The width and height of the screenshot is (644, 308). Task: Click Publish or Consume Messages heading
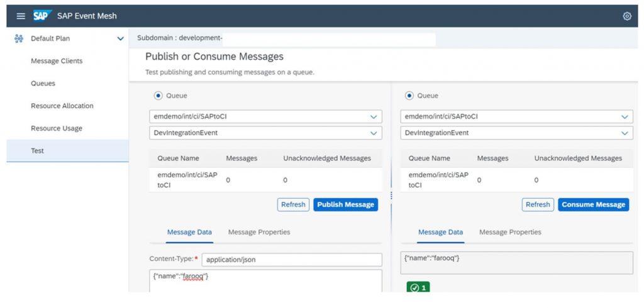pyautogui.click(x=214, y=57)
